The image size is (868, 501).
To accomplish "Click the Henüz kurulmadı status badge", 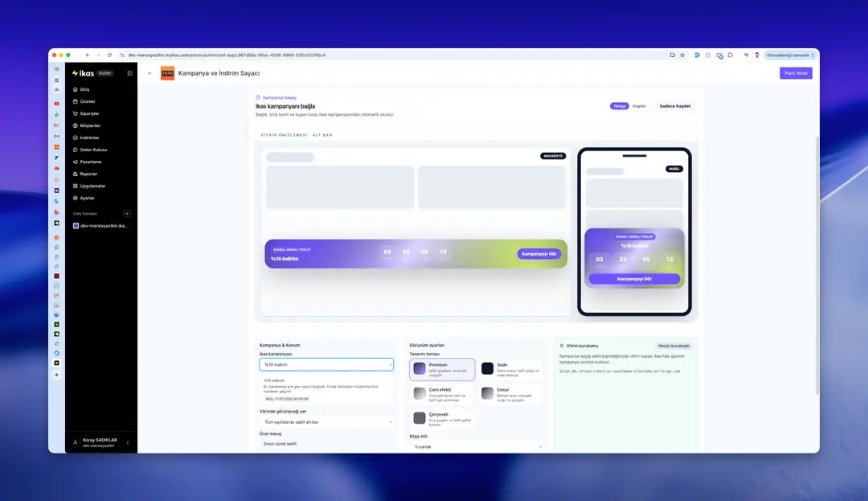I will coord(674,346).
